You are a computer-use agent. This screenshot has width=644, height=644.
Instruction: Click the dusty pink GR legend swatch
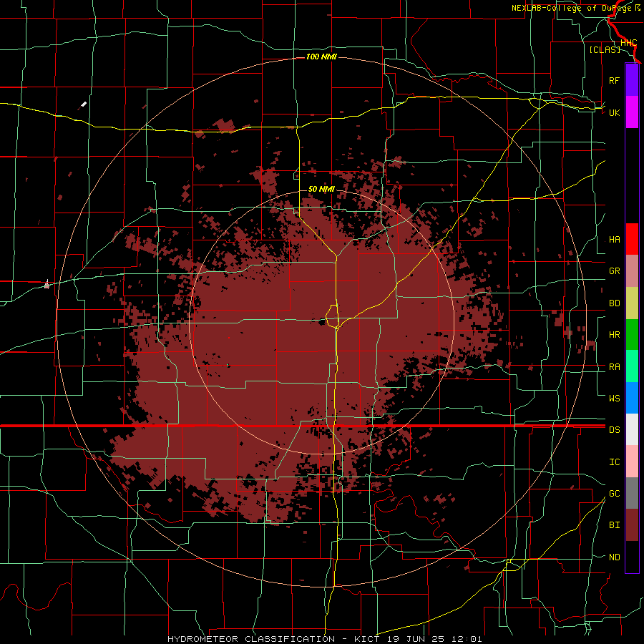[x=632, y=271]
